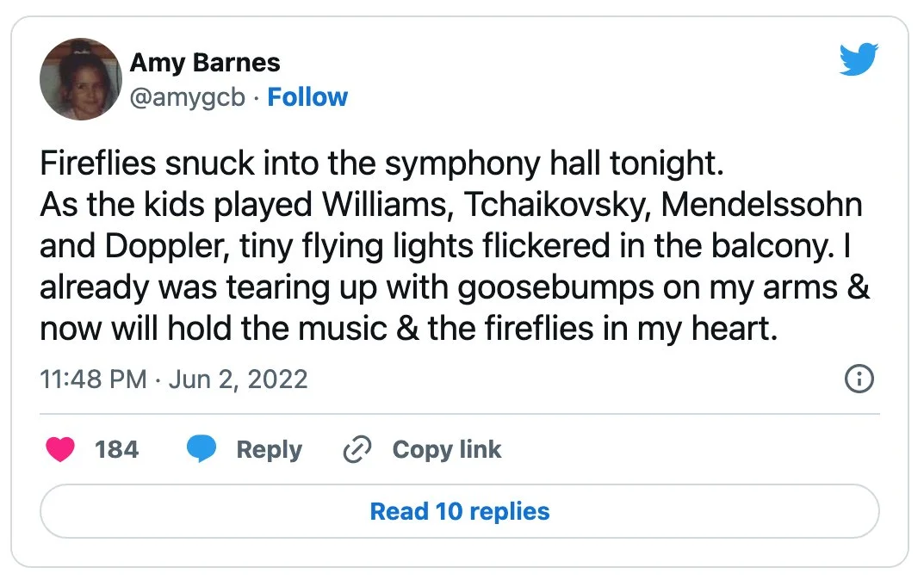Like the tweet with the heart icon
The height and width of the screenshot is (586, 924).
click(60, 449)
